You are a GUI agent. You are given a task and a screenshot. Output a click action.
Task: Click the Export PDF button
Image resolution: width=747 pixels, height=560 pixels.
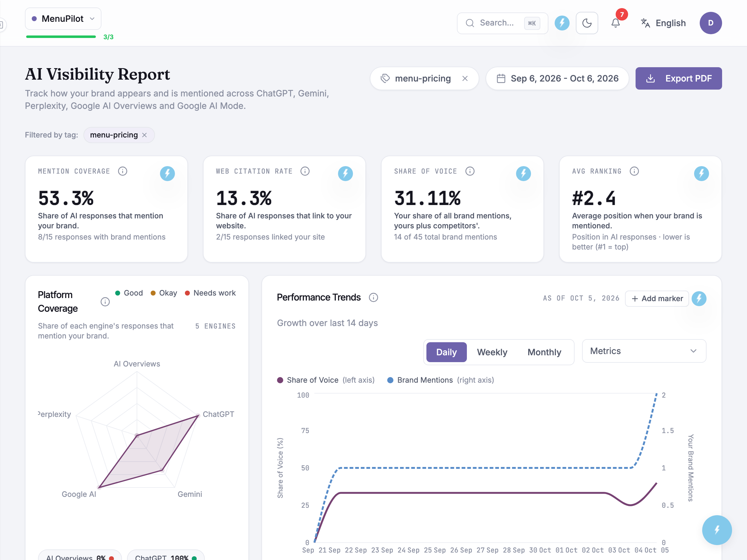[x=679, y=78]
